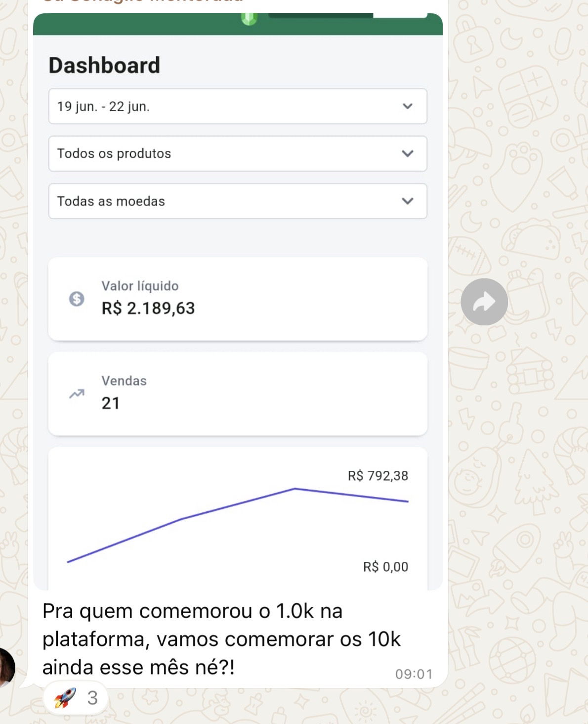The height and width of the screenshot is (724, 588).
Task: Tap the rocket emoji reaction
Action: click(65, 698)
